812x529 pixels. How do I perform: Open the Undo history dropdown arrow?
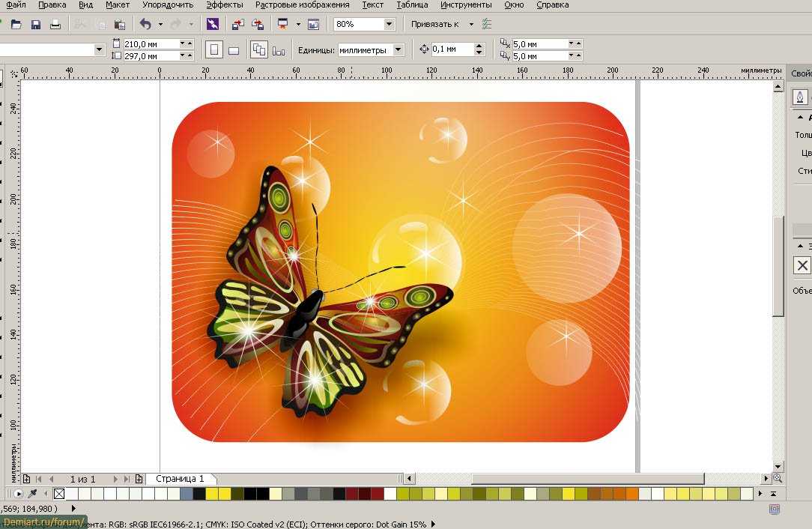160,24
